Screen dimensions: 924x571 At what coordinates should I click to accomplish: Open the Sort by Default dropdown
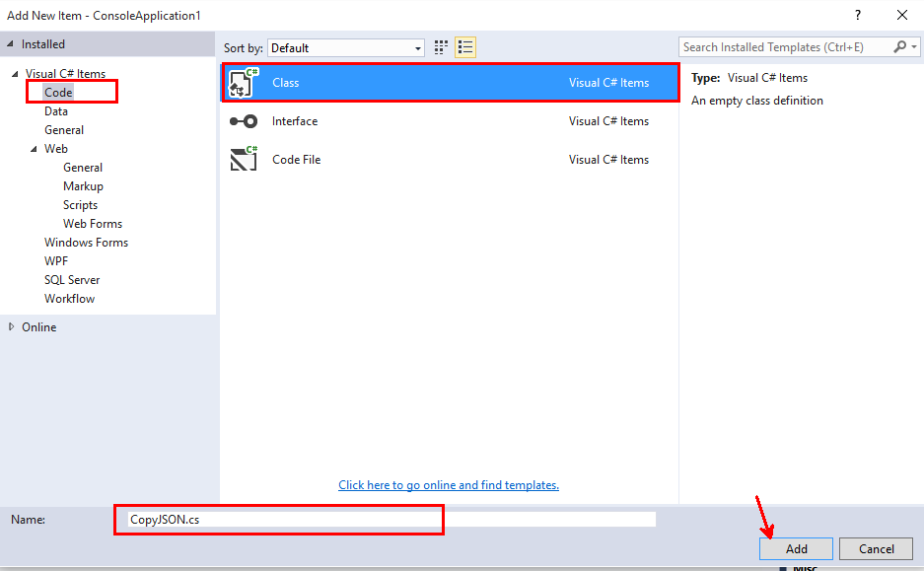[x=346, y=47]
